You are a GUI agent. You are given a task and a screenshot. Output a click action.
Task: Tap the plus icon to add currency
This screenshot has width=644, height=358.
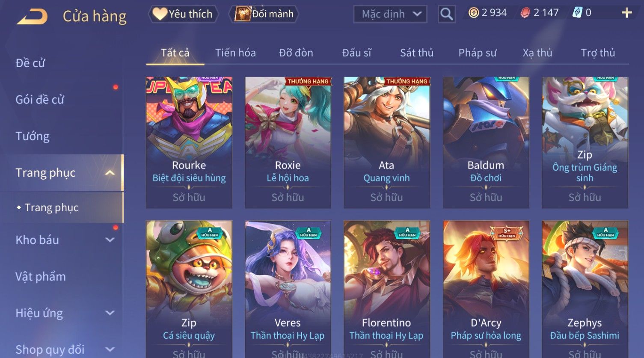626,13
